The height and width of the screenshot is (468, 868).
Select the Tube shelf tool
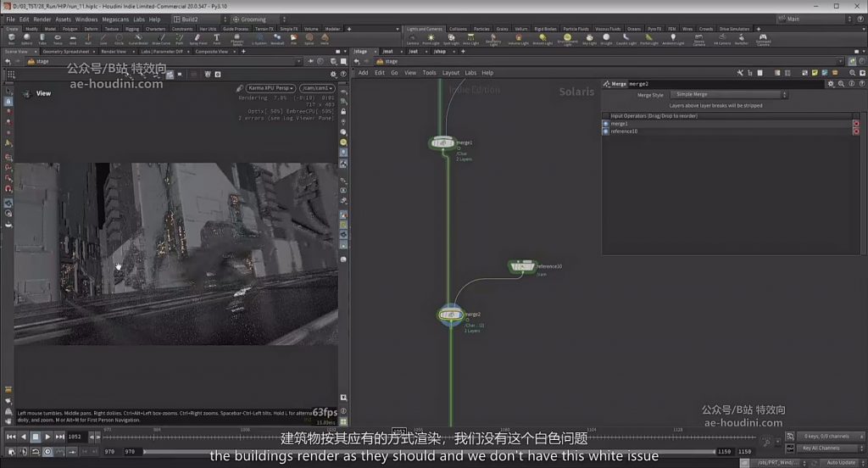42,39
